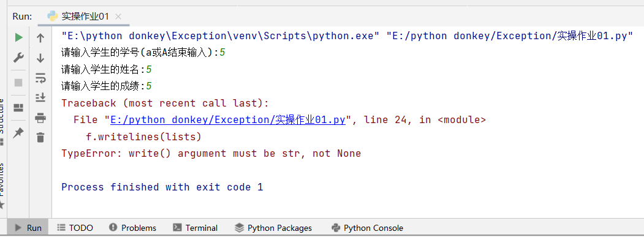Image resolution: width=644 pixels, height=237 pixels.
Task: Open Python Packages panel
Action: (x=273, y=228)
